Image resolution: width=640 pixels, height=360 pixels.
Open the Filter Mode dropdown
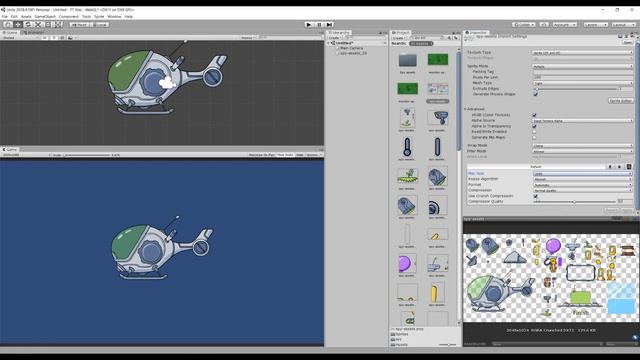click(x=582, y=151)
